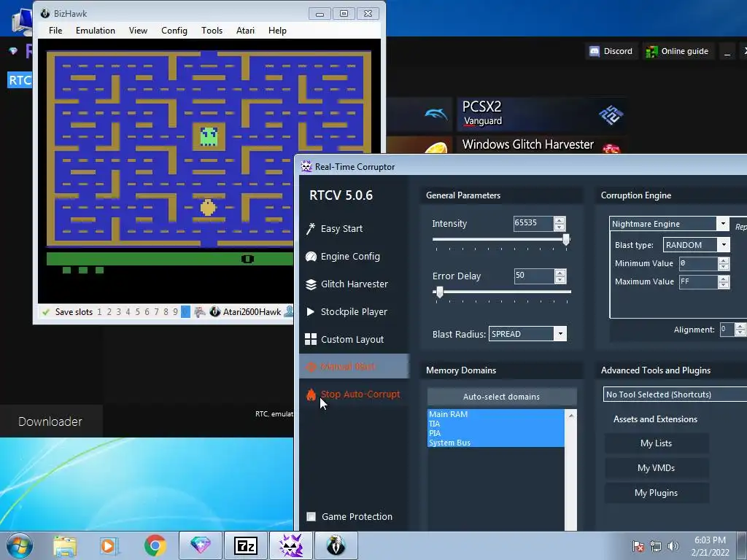Click the Intensity slider handle

click(566, 239)
